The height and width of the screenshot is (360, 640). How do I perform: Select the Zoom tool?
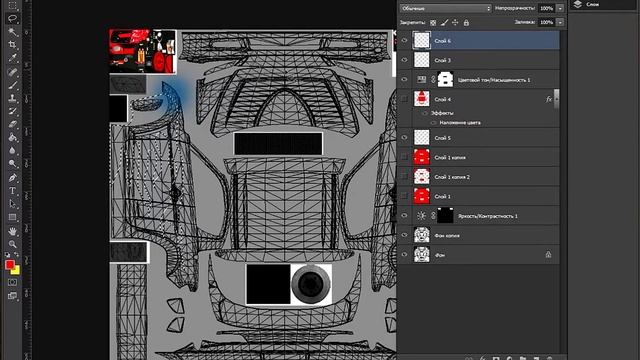[x=12, y=244]
